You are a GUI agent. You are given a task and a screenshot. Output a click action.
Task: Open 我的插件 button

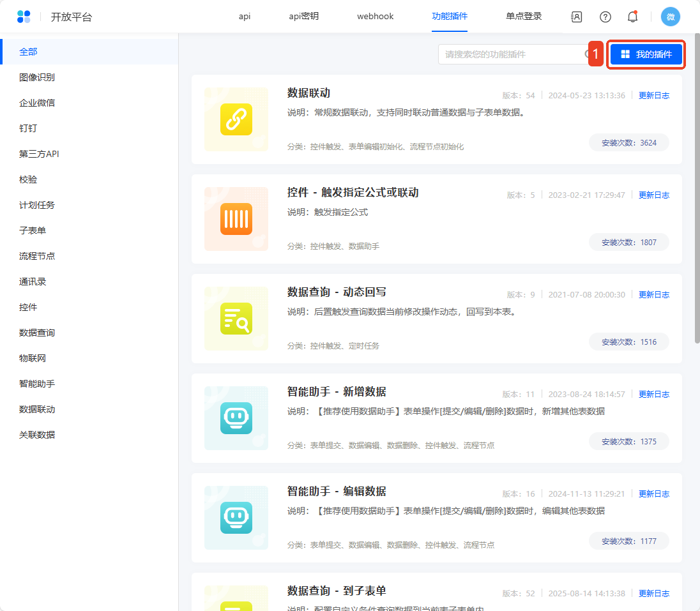(646, 55)
